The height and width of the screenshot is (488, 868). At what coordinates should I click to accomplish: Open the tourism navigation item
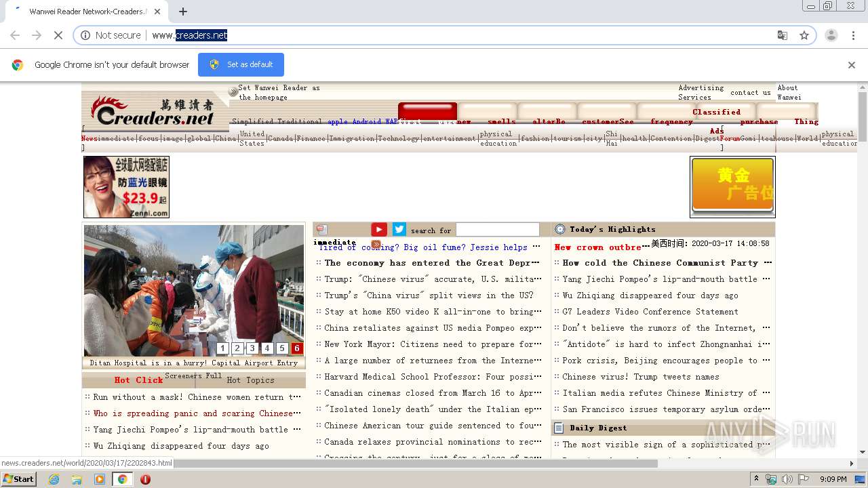click(x=567, y=138)
